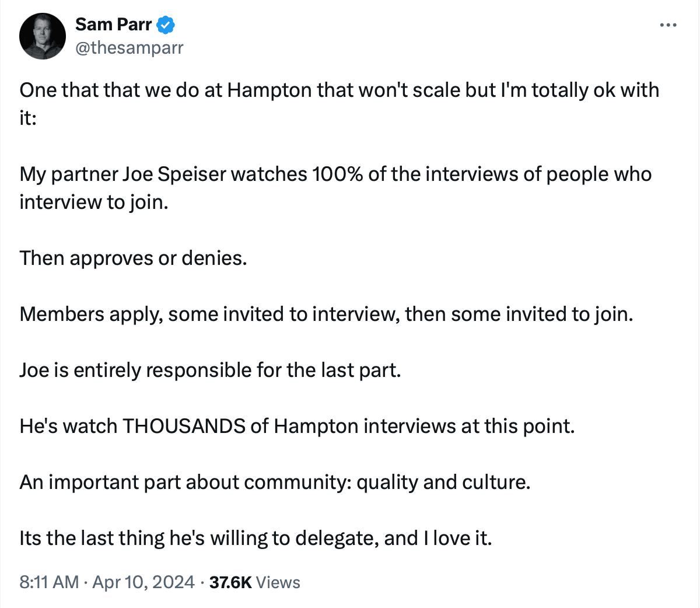The width and height of the screenshot is (700, 608).
Task: Click the "An important part about community" text
Action: click(x=184, y=483)
